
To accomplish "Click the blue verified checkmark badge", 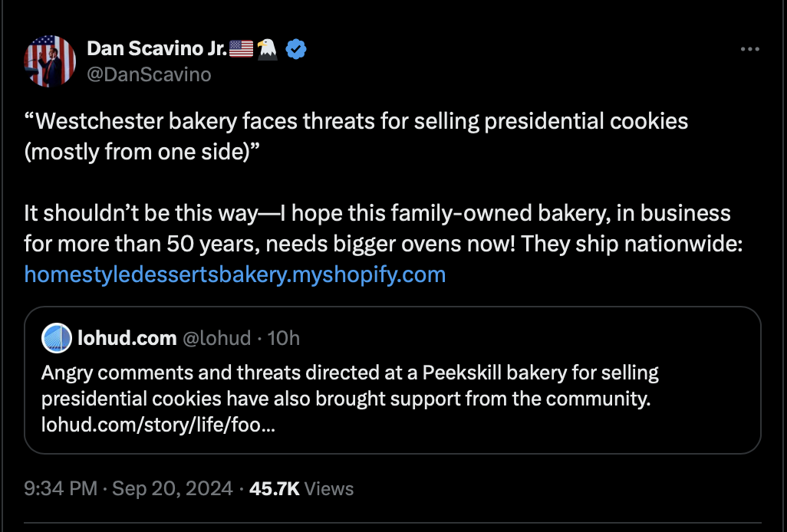I will pos(296,50).
